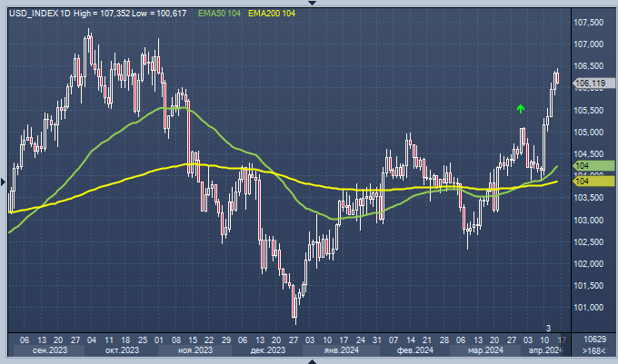
Task: Select the мар.2024 month on time axis
Action: tap(486, 350)
